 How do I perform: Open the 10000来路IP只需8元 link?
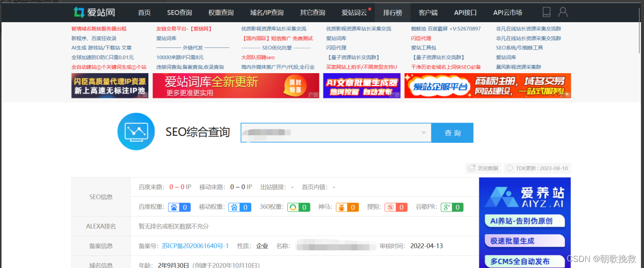(180, 58)
